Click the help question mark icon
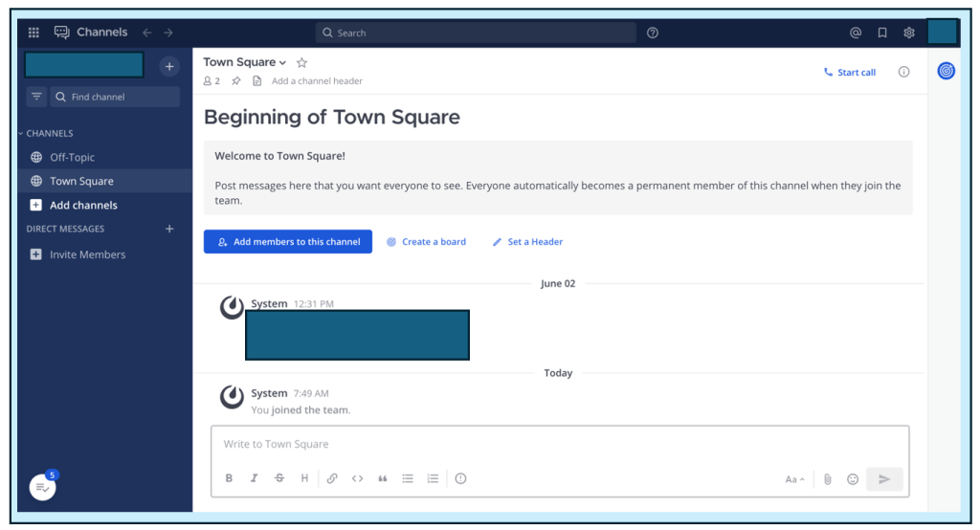Viewport: 980px width, 530px height. 653,33
